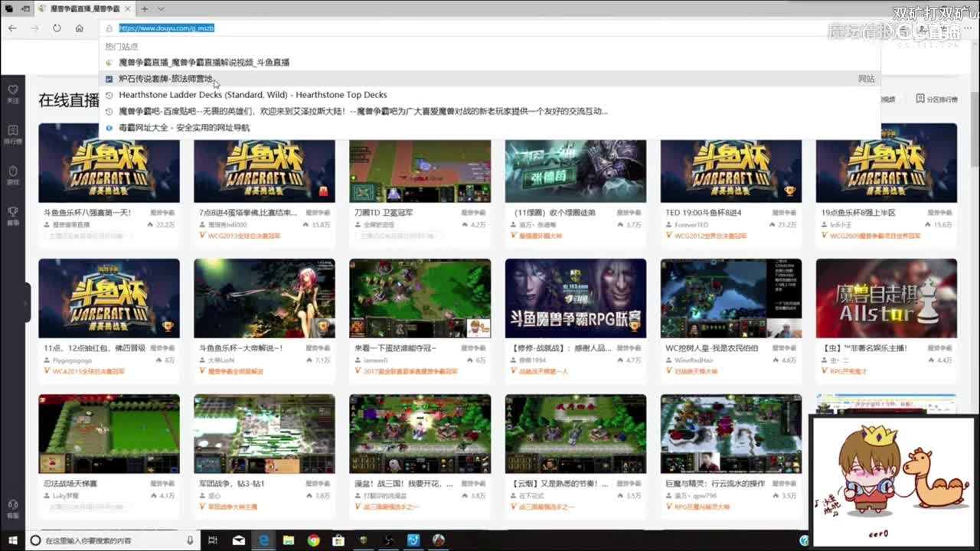Viewport: 980px width, 551px height.
Task: Open the 分区排行榜 link
Action: (x=936, y=99)
